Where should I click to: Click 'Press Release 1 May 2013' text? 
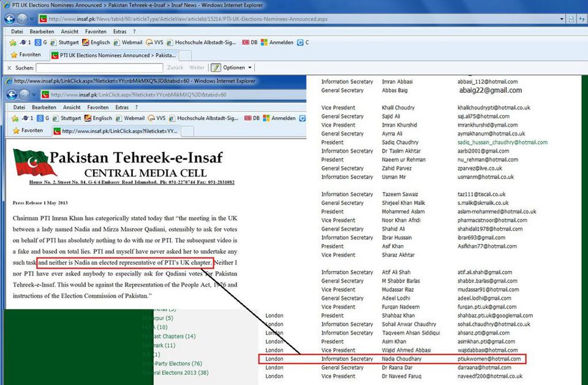point(40,203)
